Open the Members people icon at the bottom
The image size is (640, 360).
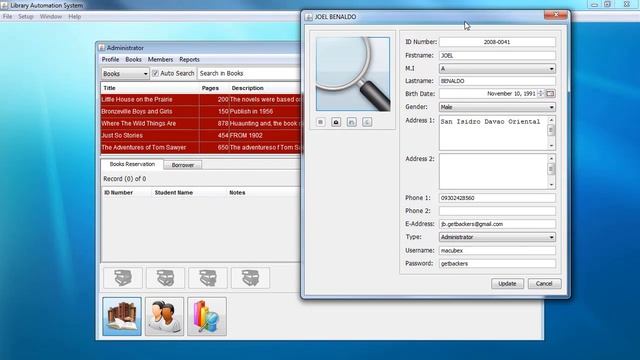coord(164,316)
